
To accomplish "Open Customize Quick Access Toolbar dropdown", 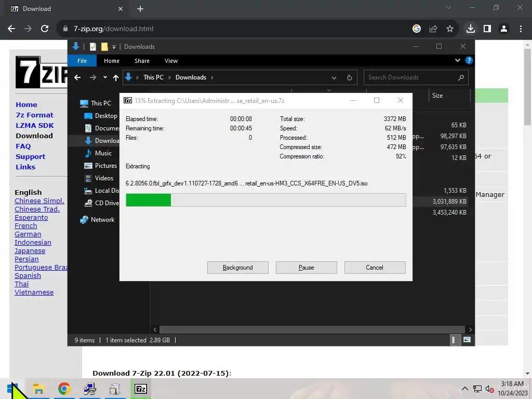I will pos(114,47).
